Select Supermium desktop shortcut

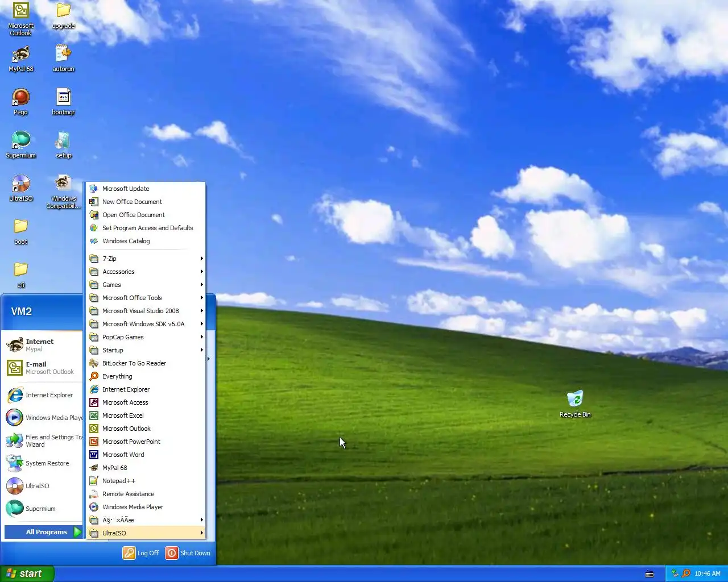[x=21, y=145]
